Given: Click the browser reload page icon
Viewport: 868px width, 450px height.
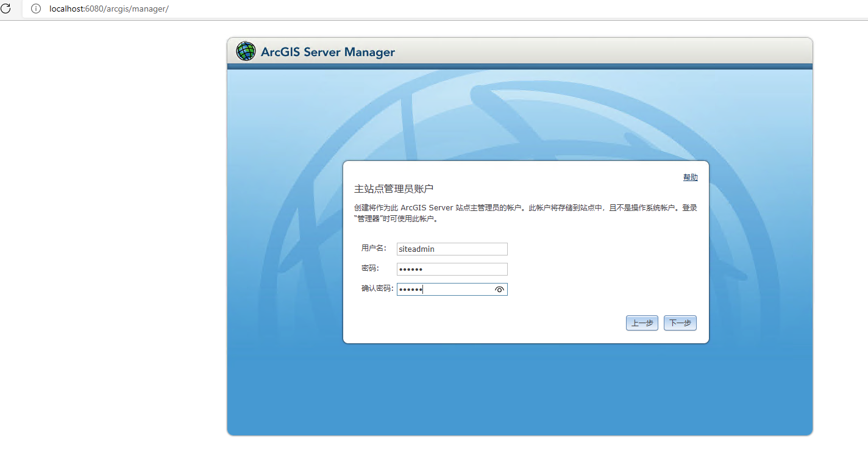Looking at the screenshot, I should click(x=5, y=9).
